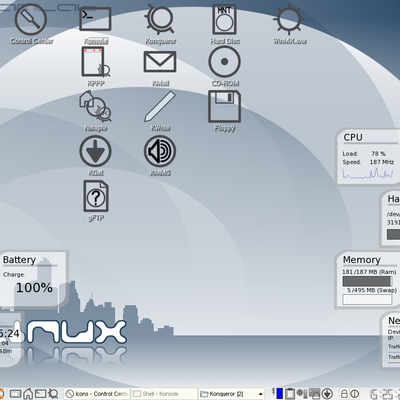Click the home folder icon in the panel

28,394
